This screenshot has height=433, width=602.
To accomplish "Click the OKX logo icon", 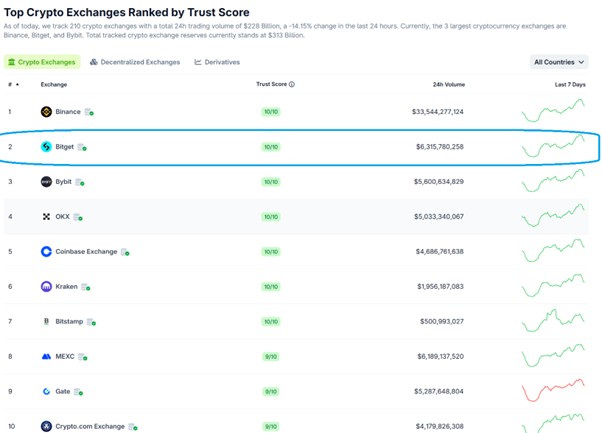I will coord(46,216).
